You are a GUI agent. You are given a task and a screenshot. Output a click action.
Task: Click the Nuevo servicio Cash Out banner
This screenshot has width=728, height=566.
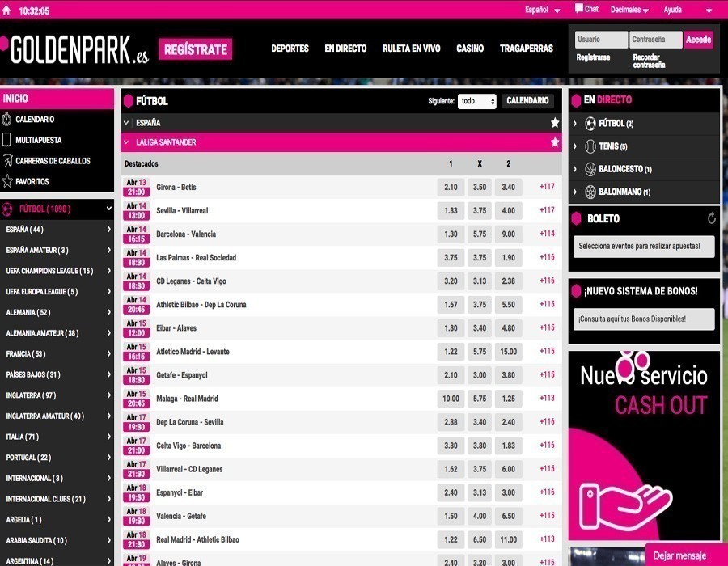click(644, 446)
